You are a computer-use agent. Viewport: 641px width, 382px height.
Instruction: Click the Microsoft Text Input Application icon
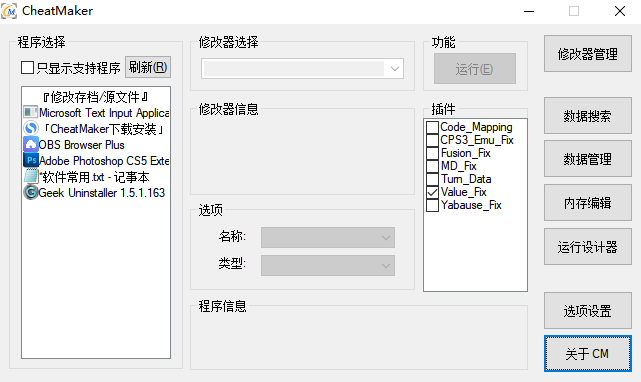point(30,112)
